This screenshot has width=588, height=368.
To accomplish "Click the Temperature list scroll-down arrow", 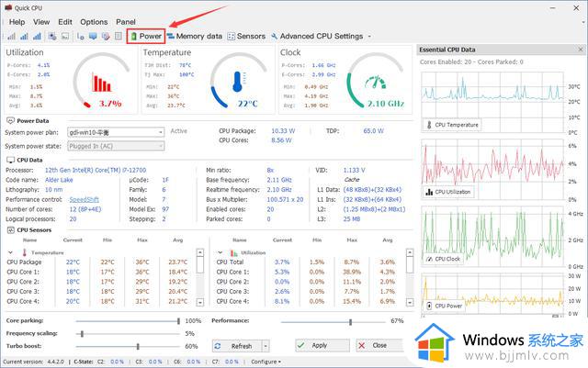I will [x=200, y=302].
